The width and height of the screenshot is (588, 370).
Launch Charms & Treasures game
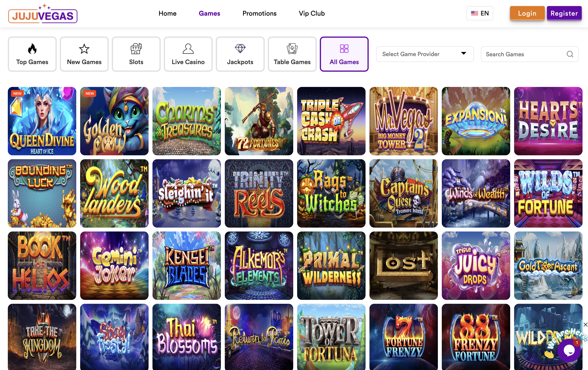tap(186, 121)
